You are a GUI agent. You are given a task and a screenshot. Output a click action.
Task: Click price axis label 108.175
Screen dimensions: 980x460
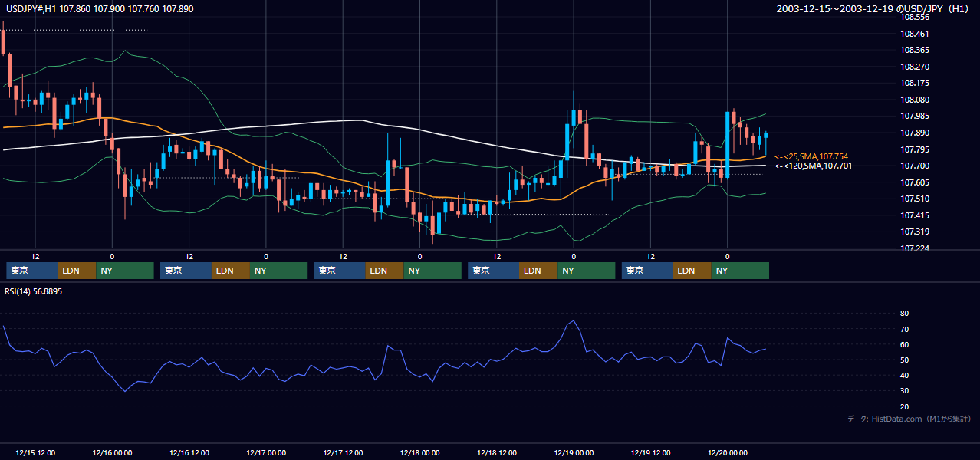(x=915, y=83)
